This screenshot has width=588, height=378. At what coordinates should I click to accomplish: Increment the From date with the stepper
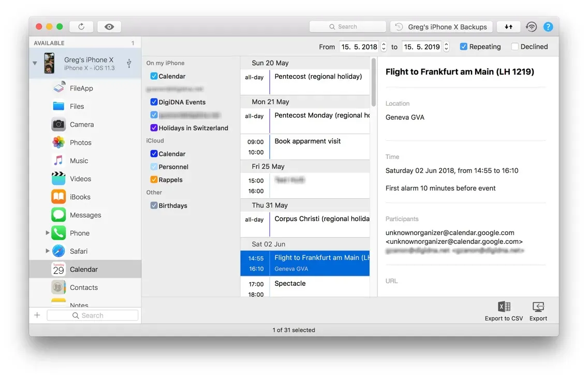click(383, 43)
